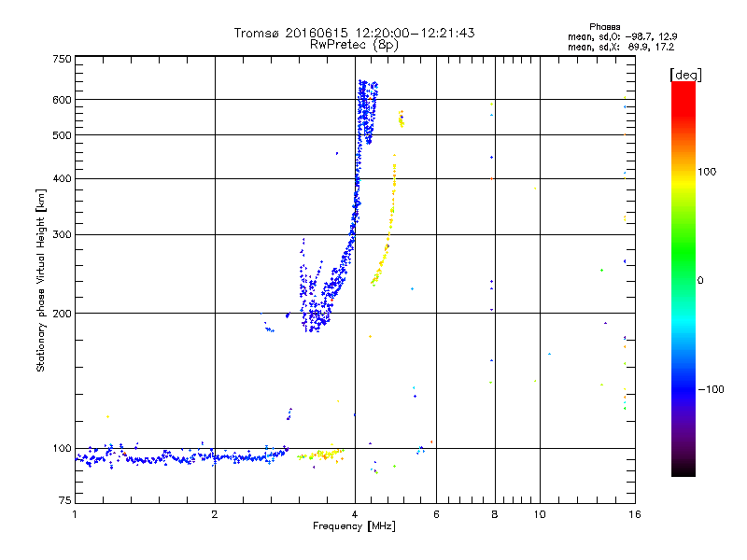Click the isolated yellow point near 1.2 MHz
Image resolution: width=747 pixels, height=560 pixels.
107,416
